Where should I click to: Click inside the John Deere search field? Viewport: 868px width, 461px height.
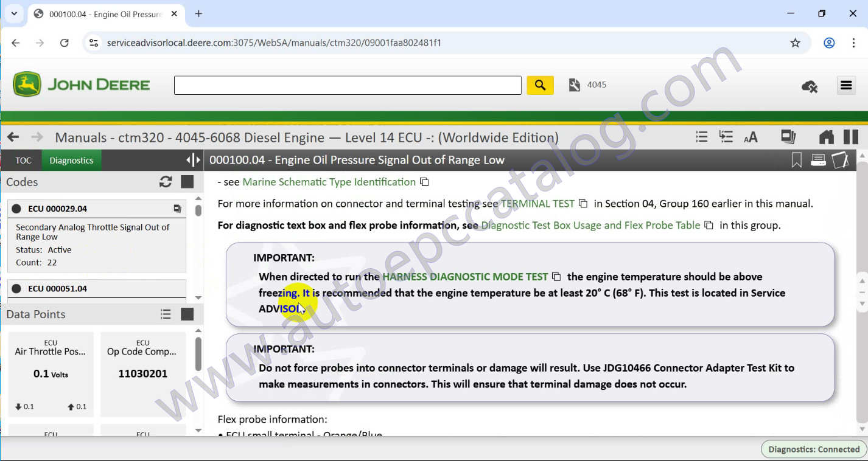click(347, 85)
